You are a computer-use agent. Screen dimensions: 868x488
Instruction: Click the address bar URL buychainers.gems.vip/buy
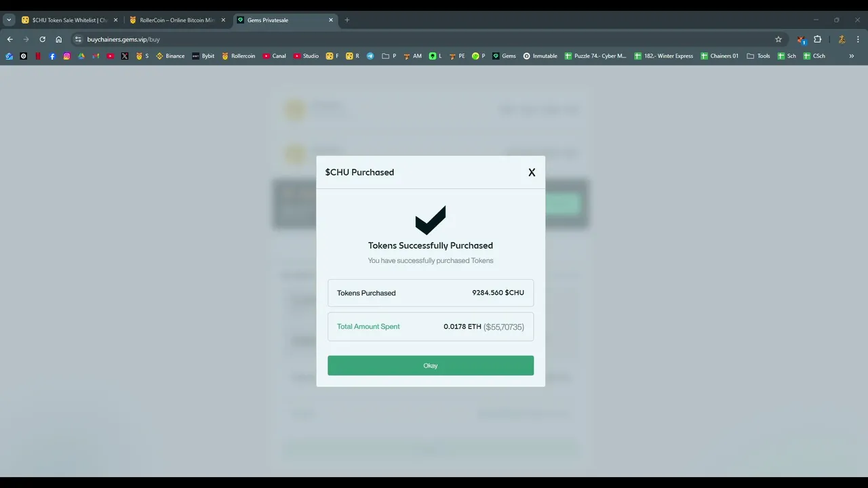123,39
